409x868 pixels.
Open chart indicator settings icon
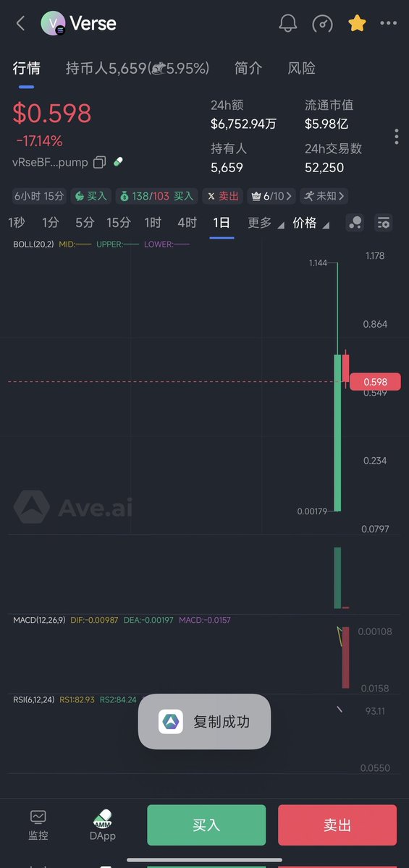tap(384, 223)
